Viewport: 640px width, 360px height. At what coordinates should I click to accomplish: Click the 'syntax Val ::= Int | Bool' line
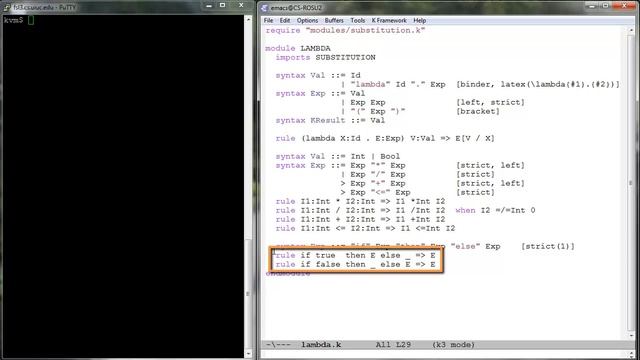338,156
